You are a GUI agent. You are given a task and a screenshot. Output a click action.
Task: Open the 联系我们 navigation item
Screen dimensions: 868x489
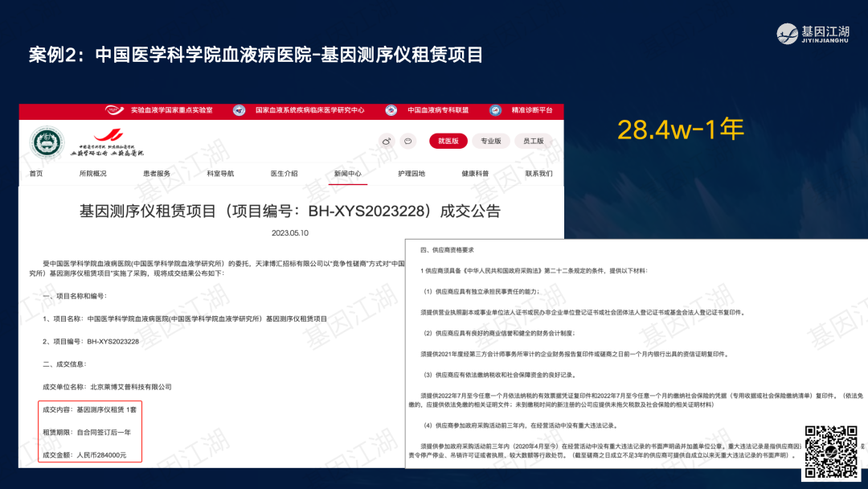538,174
